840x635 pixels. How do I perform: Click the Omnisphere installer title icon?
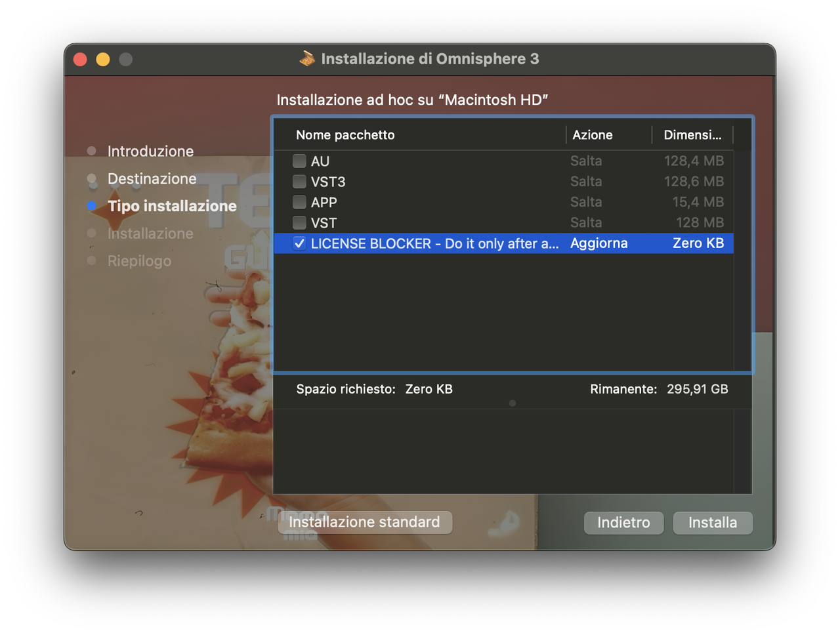(x=307, y=58)
